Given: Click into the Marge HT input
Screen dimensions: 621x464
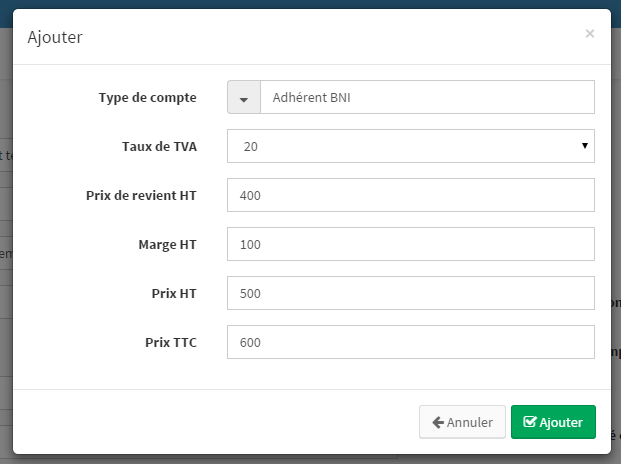Looking at the screenshot, I should point(411,244).
